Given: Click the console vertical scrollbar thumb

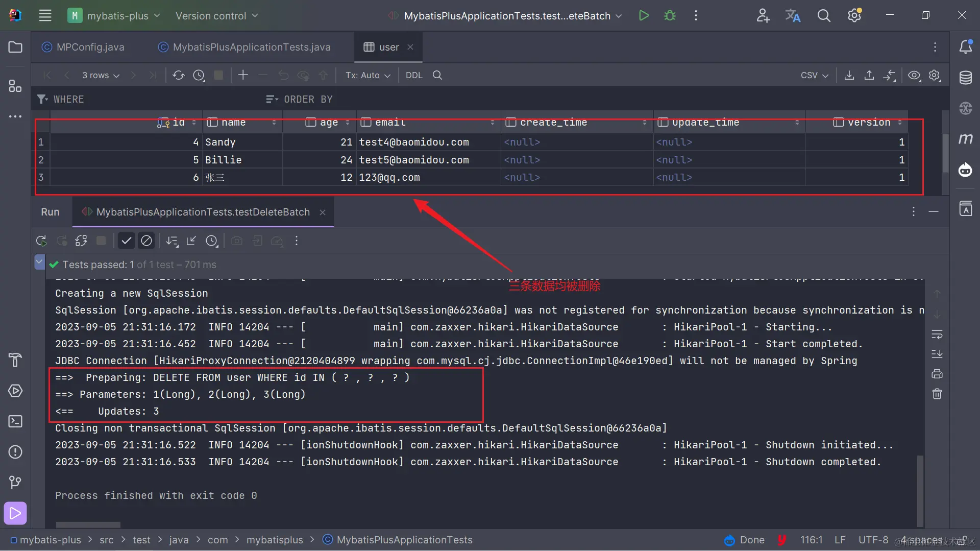Looking at the screenshot, I should click(920, 490).
